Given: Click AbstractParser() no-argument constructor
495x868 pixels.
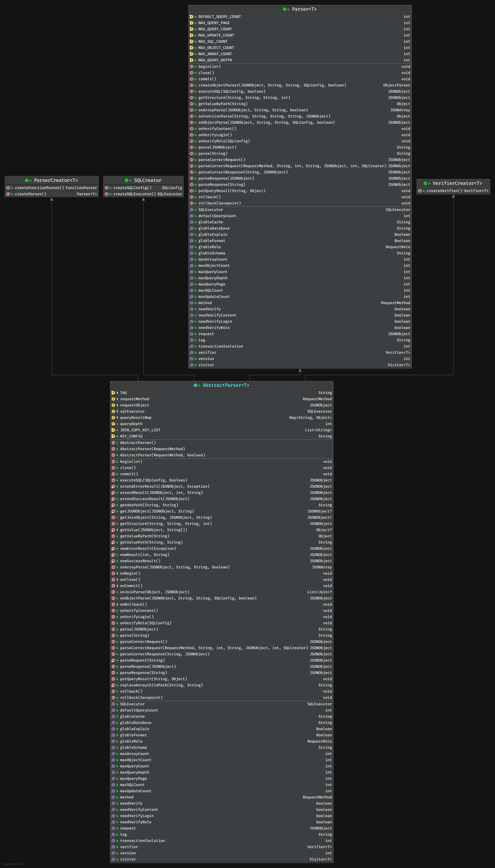Looking at the screenshot, I should [x=222, y=442].
